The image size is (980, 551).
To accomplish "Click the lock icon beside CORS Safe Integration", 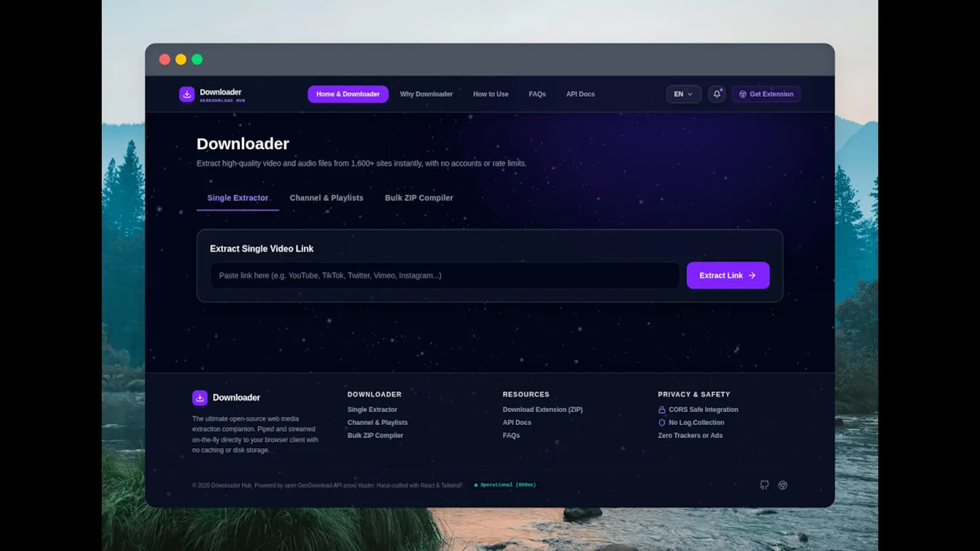I will click(x=661, y=410).
